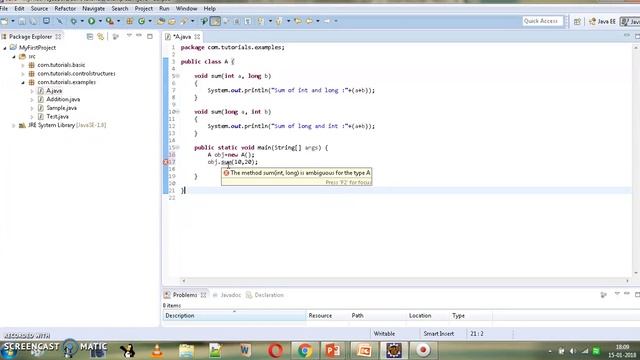This screenshot has width=640, height=360.
Task: Open Package Explorer view menu triangle
Action: pyautogui.click(x=129, y=36)
